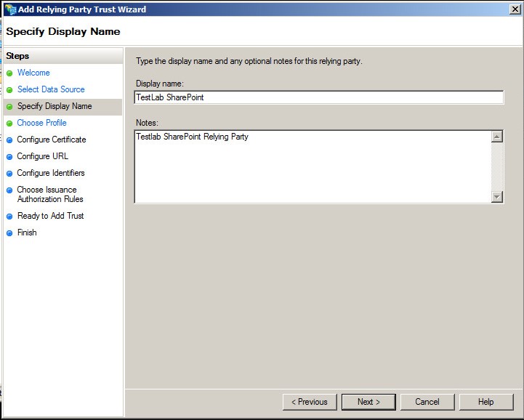This screenshot has height=420, width=524.
Task: Click the wizard title bar icon
Action: pos(10,9)
